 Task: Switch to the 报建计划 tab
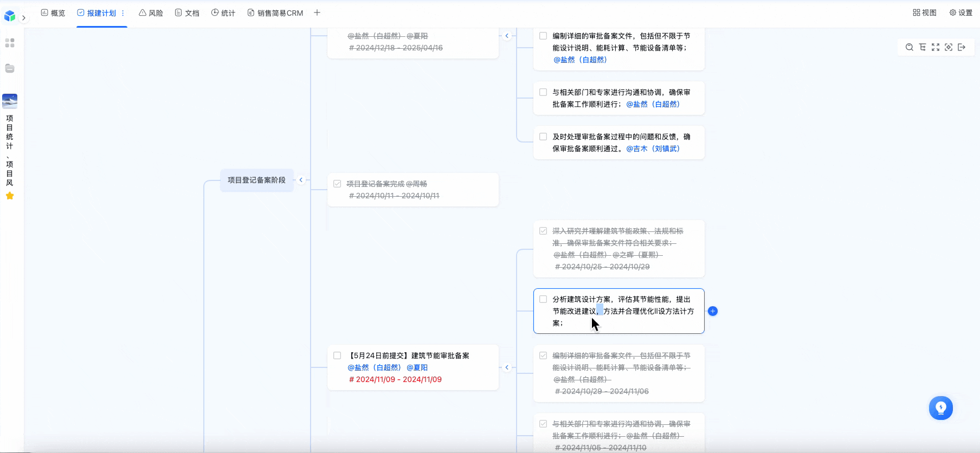point(96,13)
